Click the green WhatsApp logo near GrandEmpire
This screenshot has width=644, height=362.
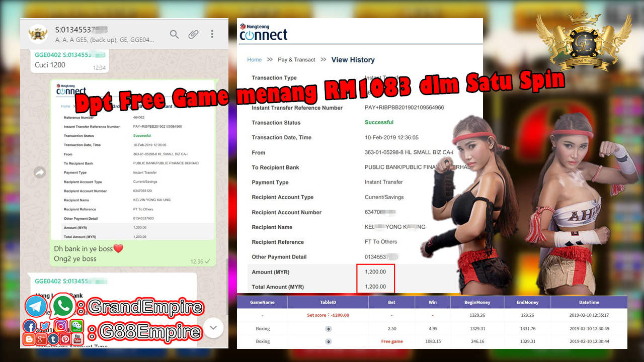(62, 305)
